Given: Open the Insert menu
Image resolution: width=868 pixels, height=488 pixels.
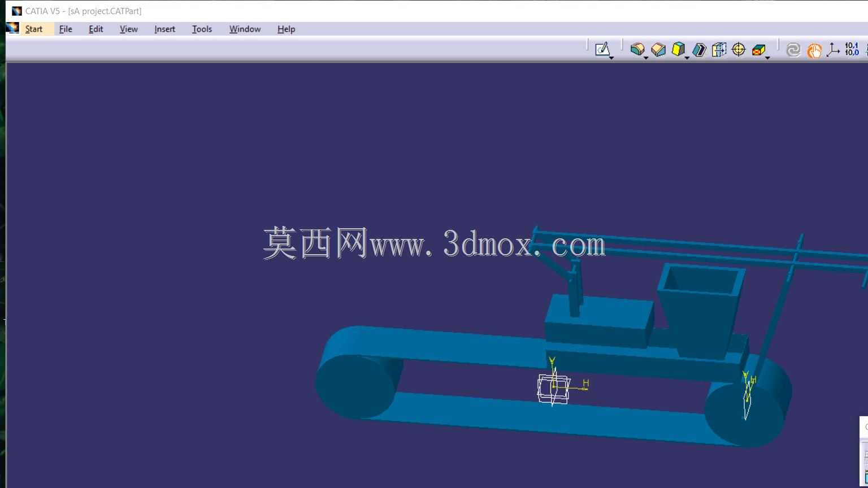Looking at the screenshot, I should [165, 29].
